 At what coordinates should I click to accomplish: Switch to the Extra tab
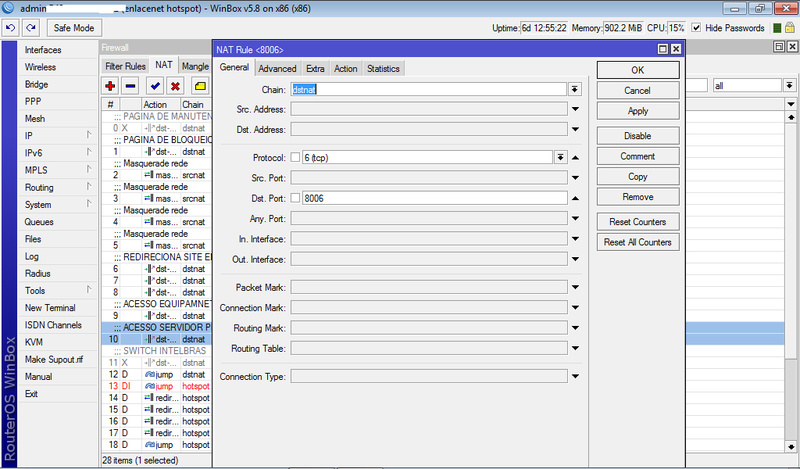[x=315, y=68]
